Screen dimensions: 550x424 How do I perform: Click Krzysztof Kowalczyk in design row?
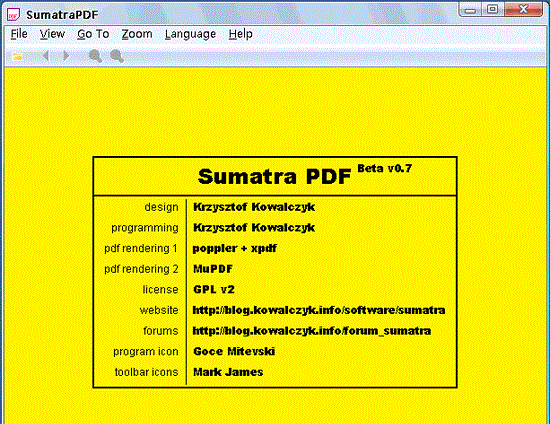254,207
